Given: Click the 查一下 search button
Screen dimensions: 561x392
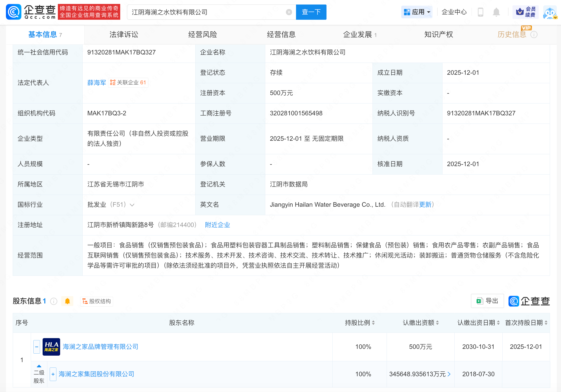Looking at the screenshot, I should tap(311, 12).
